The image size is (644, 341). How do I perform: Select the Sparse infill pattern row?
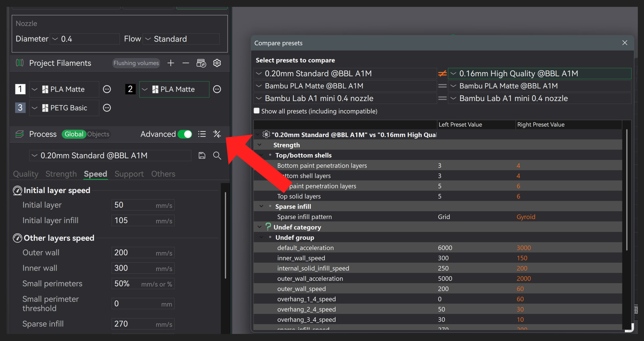[438, 217]
